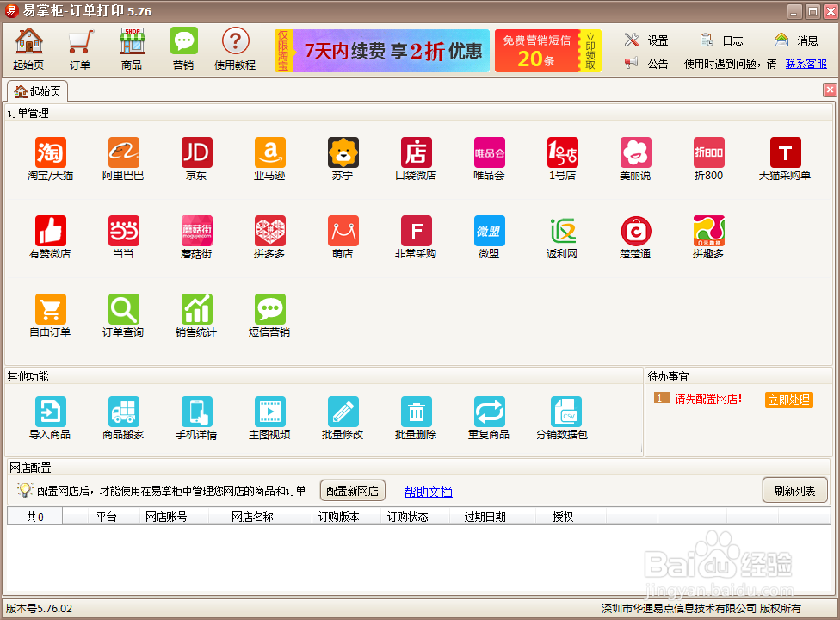Select the 起始页 tab
This screenshot has width=840, height=620.
(x=38, y=91)
